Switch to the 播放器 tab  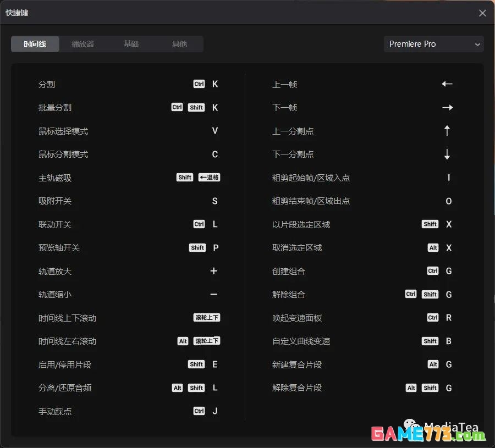pos(82,44)
